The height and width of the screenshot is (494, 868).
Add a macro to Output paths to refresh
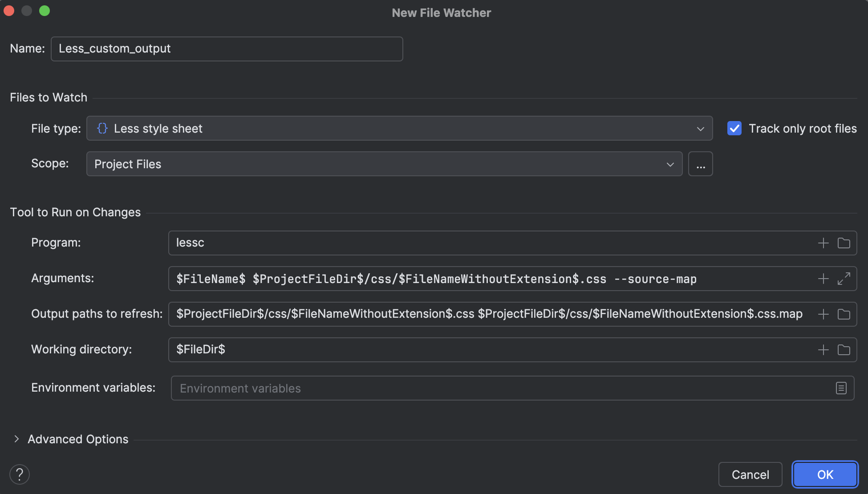823,314
